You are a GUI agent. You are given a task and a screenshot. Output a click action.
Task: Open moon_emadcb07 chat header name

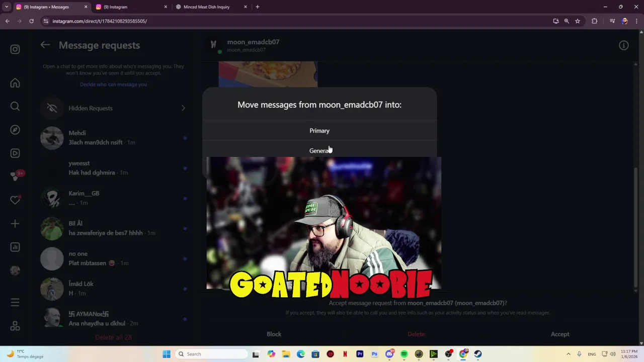[253, 42]
